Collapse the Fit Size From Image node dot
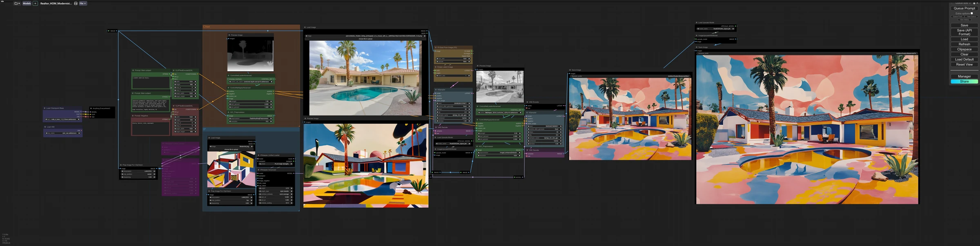This screenshot has height=246, width=980. coord(436,47)
